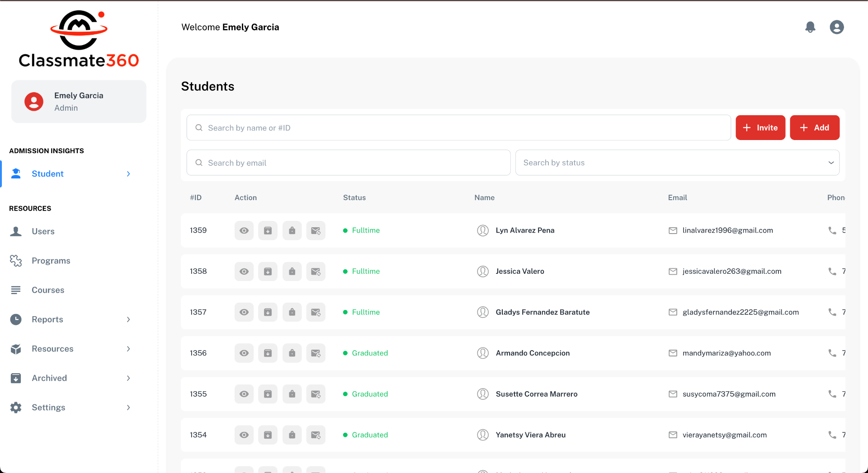
Task: Click lock icon for Lyn Alvarez Pena
Action: pos(292,230)
